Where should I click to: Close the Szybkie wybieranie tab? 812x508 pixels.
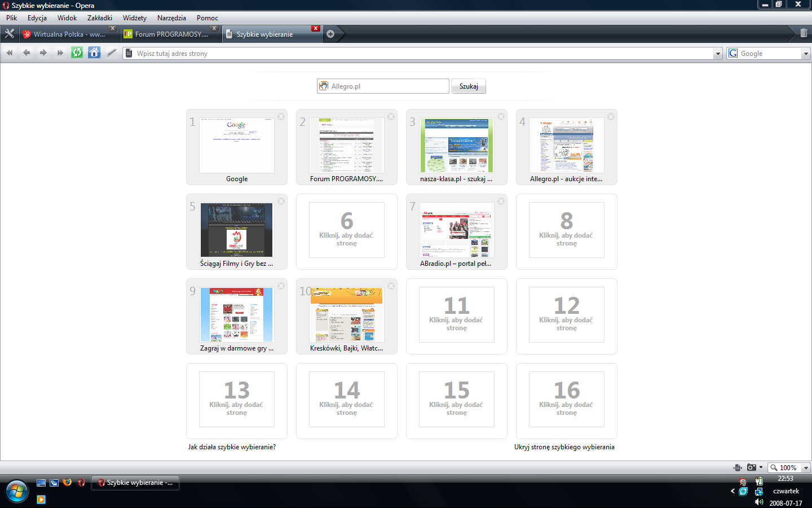point(316,28)
